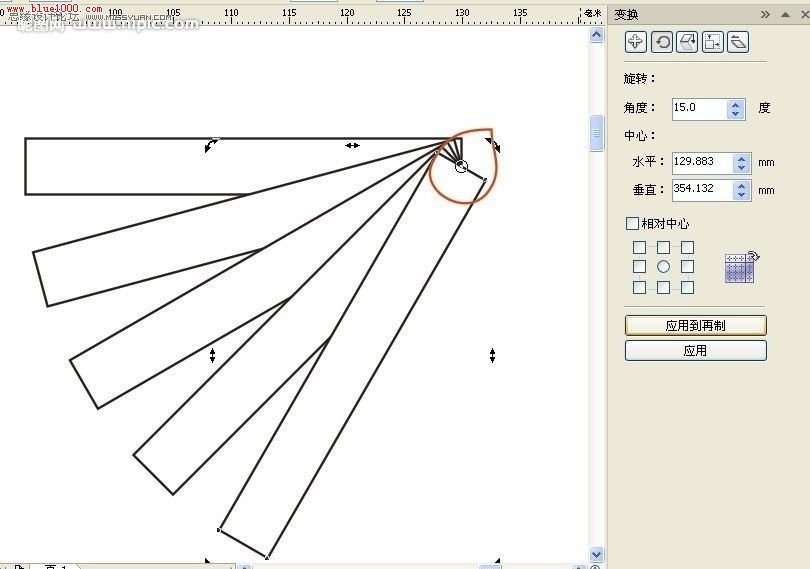Choose the Skew transform icon

(738, 41)
